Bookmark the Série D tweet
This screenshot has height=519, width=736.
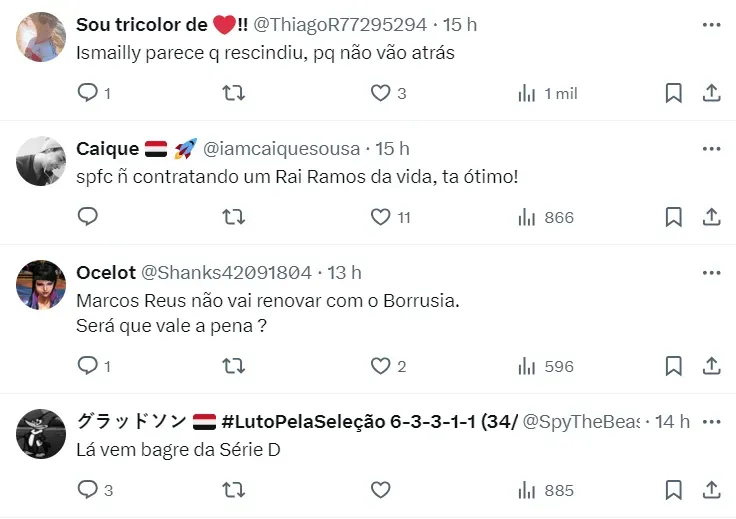(674, 490)
